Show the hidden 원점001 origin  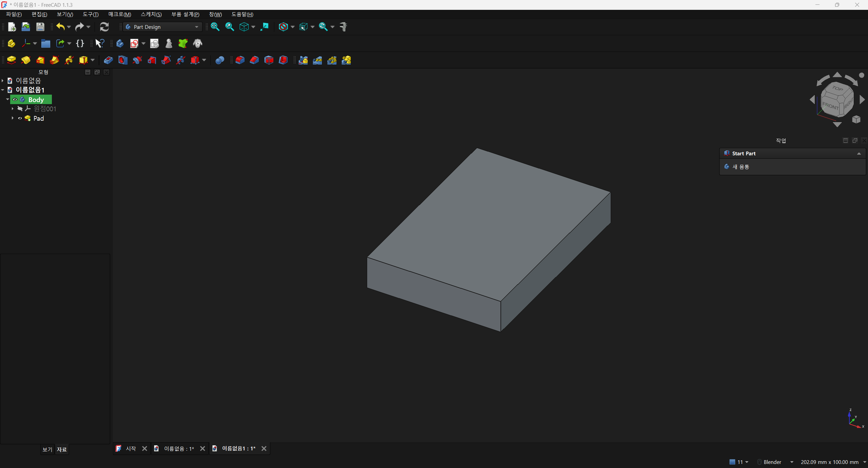pyautogui.click(x=20, y=109)
